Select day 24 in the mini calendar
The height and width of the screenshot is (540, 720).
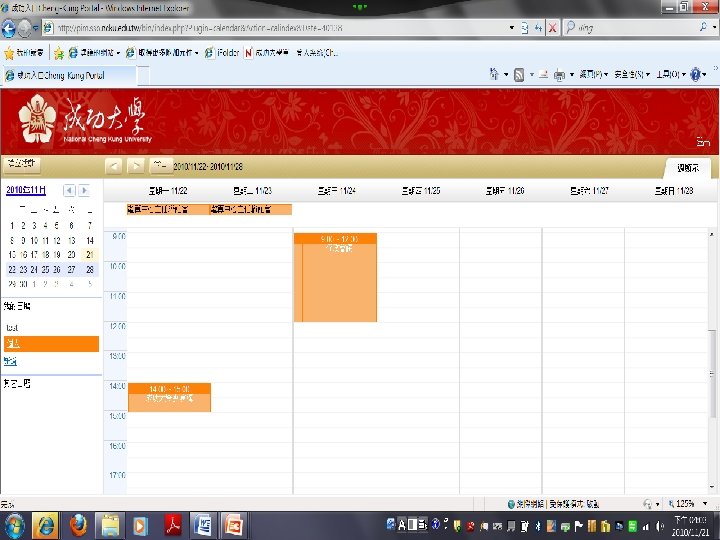(x=34, y=270)
